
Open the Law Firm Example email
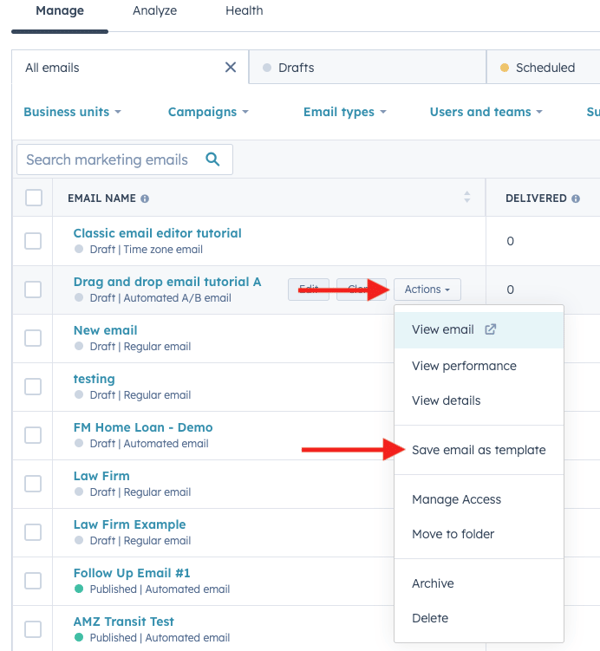click(130, 524)
